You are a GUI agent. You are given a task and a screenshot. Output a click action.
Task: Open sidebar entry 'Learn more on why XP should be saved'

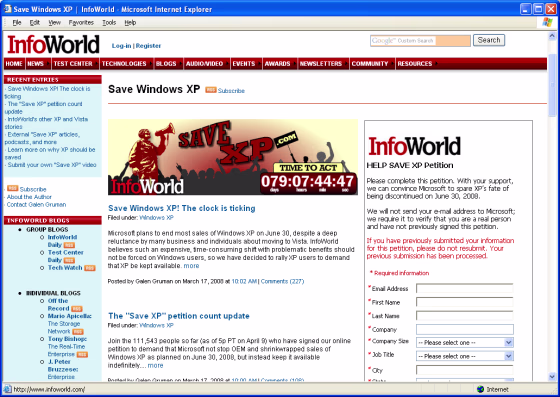[x=50, y=154]
